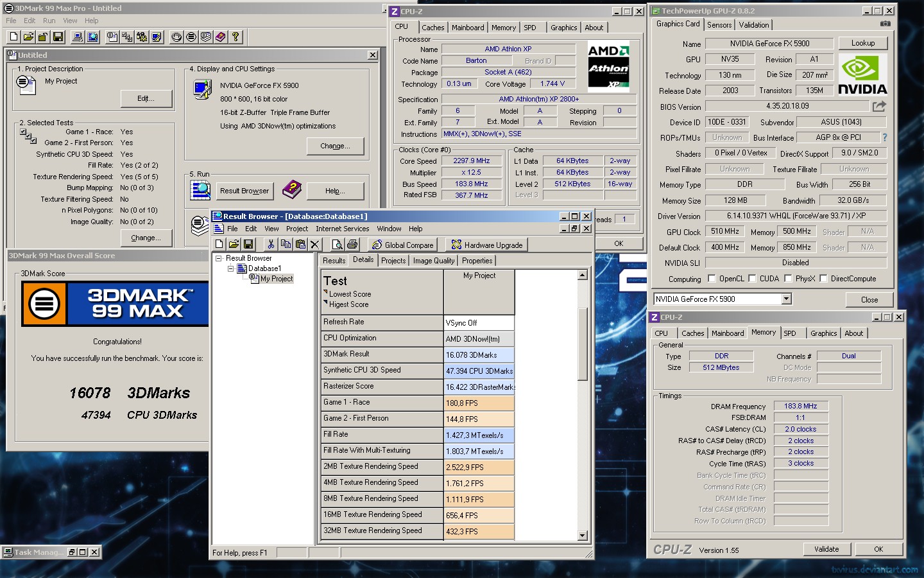Viewport: 924px width, 578px height.
Task: Click purple book icon beside Help button in Run section
Action: click(x=292, y=189)
